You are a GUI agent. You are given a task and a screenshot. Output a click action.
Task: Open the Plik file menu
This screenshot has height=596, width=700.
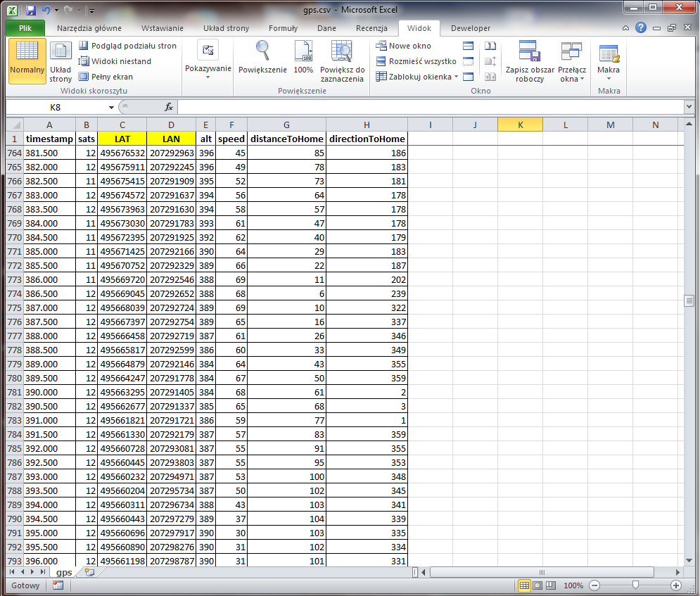tap(25, 28)
